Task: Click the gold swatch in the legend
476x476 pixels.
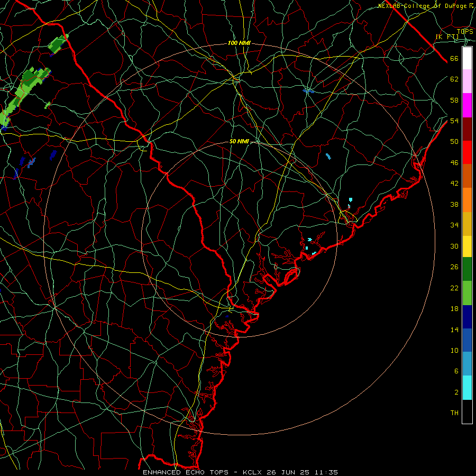Action: (467, 224)
